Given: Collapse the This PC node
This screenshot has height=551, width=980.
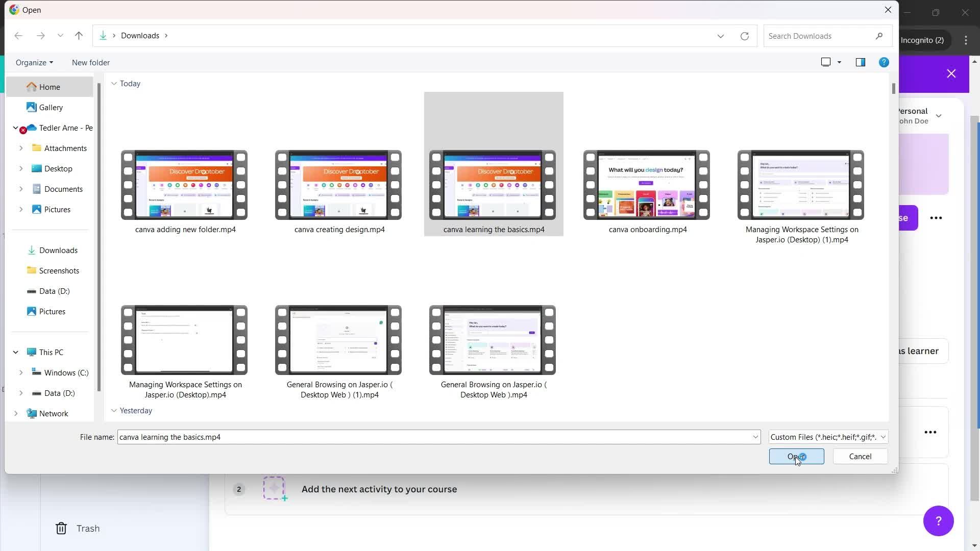Looking at the screenshot, I should pyautogui.click(x=15, y=352).
